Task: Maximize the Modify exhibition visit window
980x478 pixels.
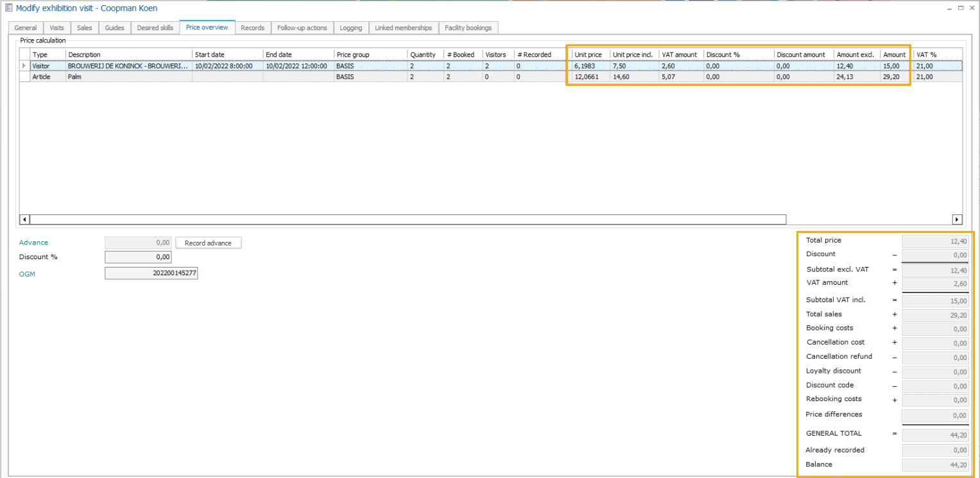Action: pyautogui.click(x=961, y=8)
